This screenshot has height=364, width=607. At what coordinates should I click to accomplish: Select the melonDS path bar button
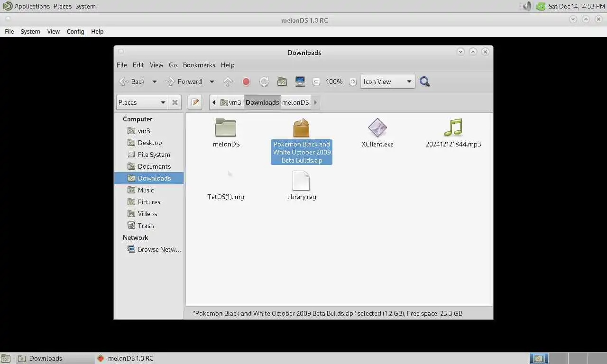[295, 102]
